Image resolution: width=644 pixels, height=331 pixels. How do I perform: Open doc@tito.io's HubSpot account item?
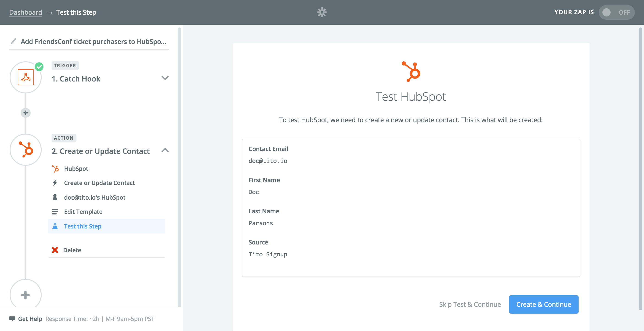pyautogui.click(x=107, y=197)
